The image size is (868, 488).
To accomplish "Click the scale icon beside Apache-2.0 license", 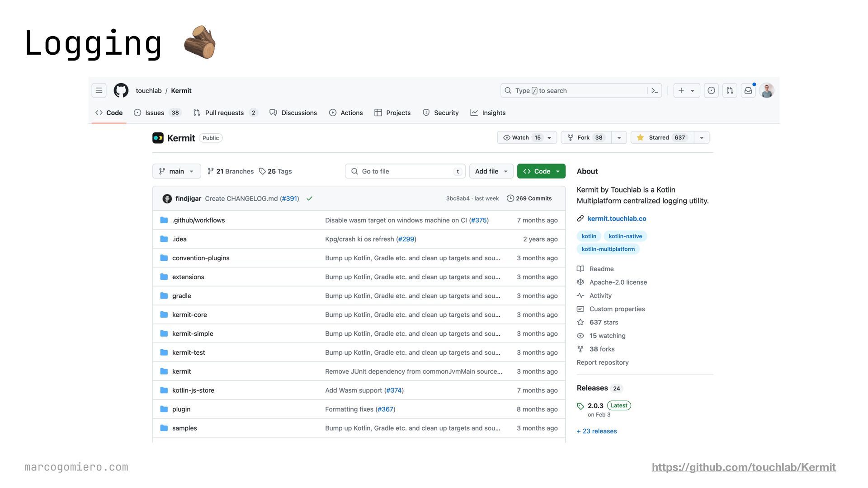I will (580, 282).
